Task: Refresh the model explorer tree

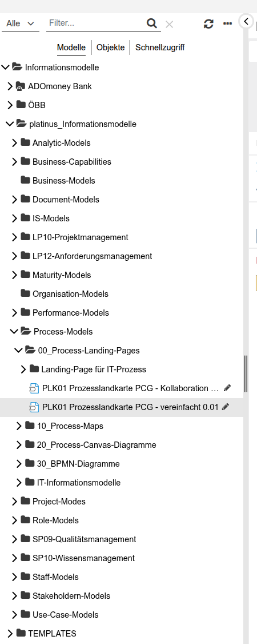Action: [208, 24]
